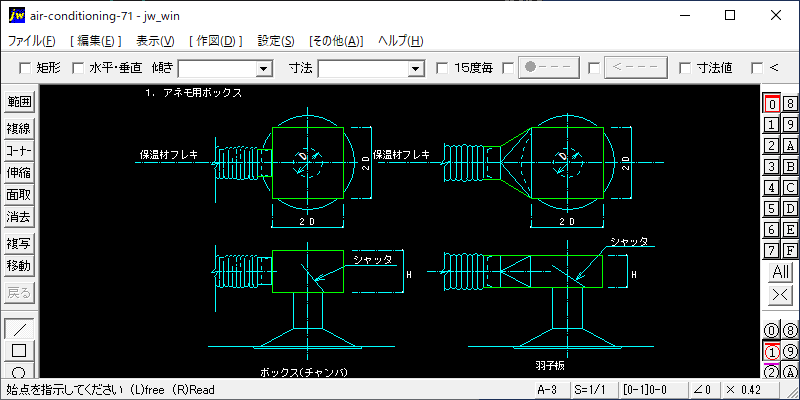Click square layer button B
The width and height of the screenshot is (800, 400).
790,166
